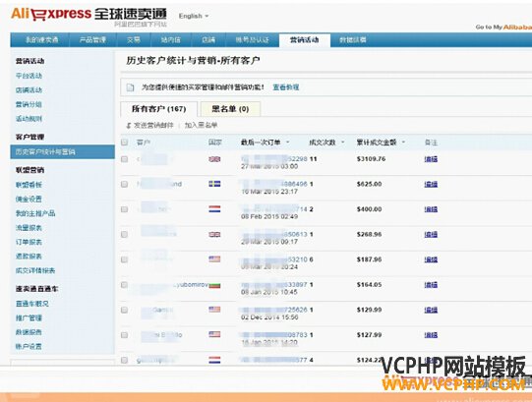This screenshot has height=402, width=532.
Task: Select the 营销活动 navigation tab
Action: pyautogui.click(x=304, y=39)
